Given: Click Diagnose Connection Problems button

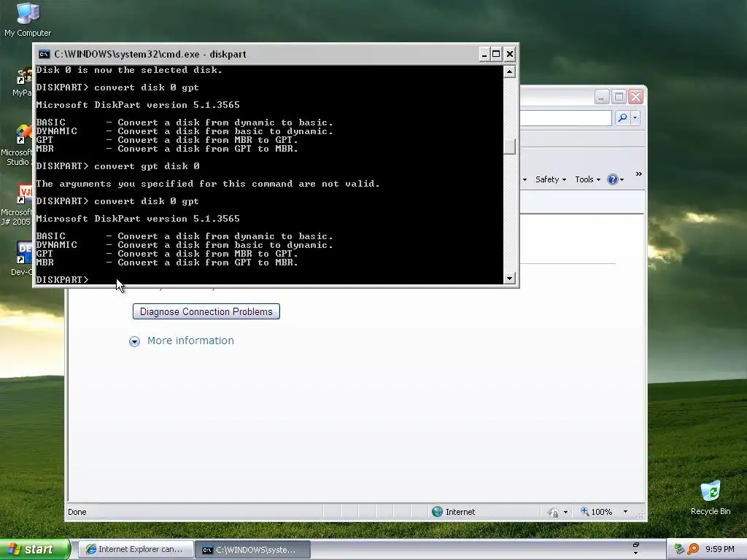Looking at the screenshot, I should [x=206, y=311].
